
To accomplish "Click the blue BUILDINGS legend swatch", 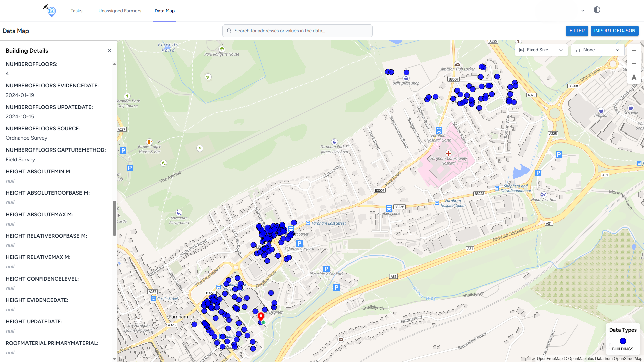I will [x=623, y=341].
